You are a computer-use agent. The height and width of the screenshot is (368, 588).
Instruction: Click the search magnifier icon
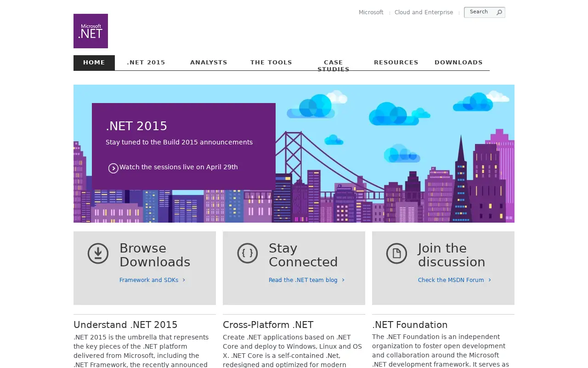pyautogui.click(x=499, y=12)
